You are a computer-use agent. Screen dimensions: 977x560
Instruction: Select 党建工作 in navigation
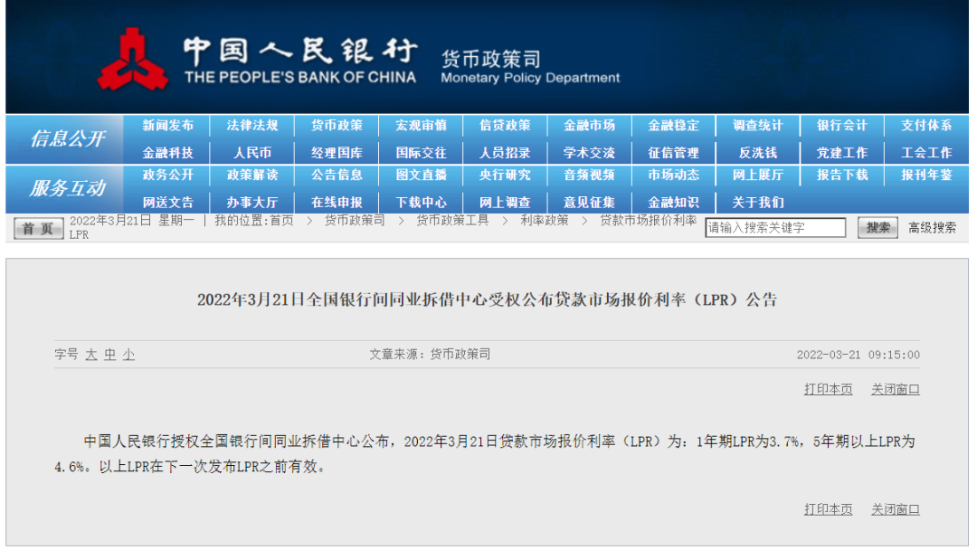842,153
